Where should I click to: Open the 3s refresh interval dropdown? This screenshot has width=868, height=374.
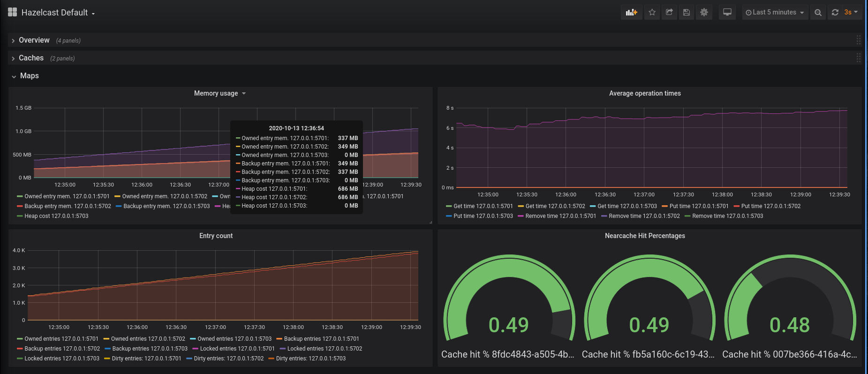click(x=851, y=13)
